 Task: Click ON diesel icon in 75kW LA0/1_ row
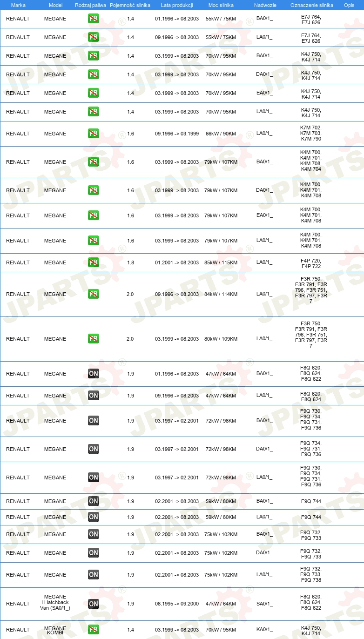click(x=94, y=575)
